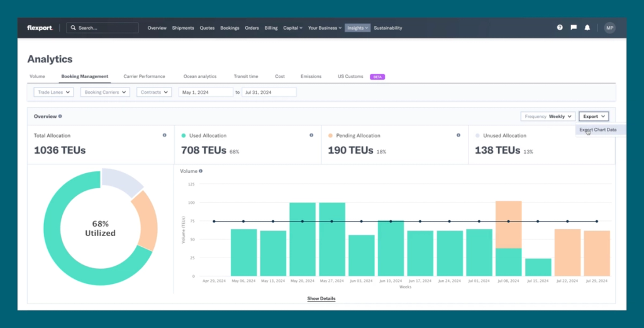Screen dimensions: 644x328
Task: Click the Flexport logo
Action: pos(40,28)
